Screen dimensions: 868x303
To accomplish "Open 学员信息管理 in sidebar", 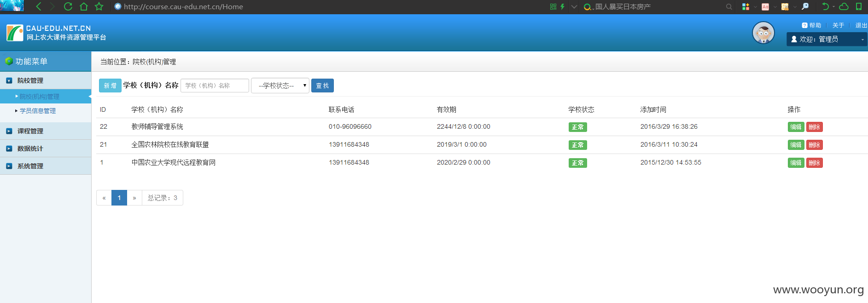I will 38,111.
